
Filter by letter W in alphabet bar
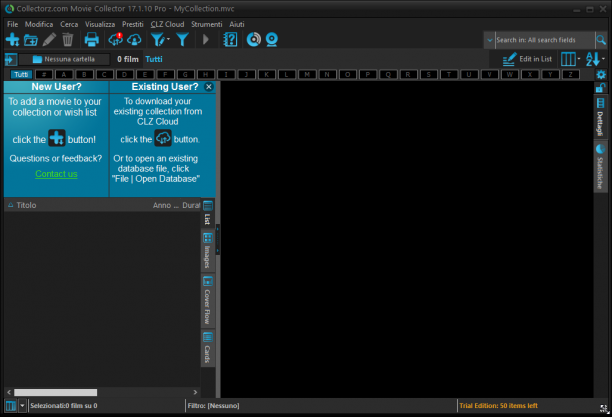(x=510, y=74)
